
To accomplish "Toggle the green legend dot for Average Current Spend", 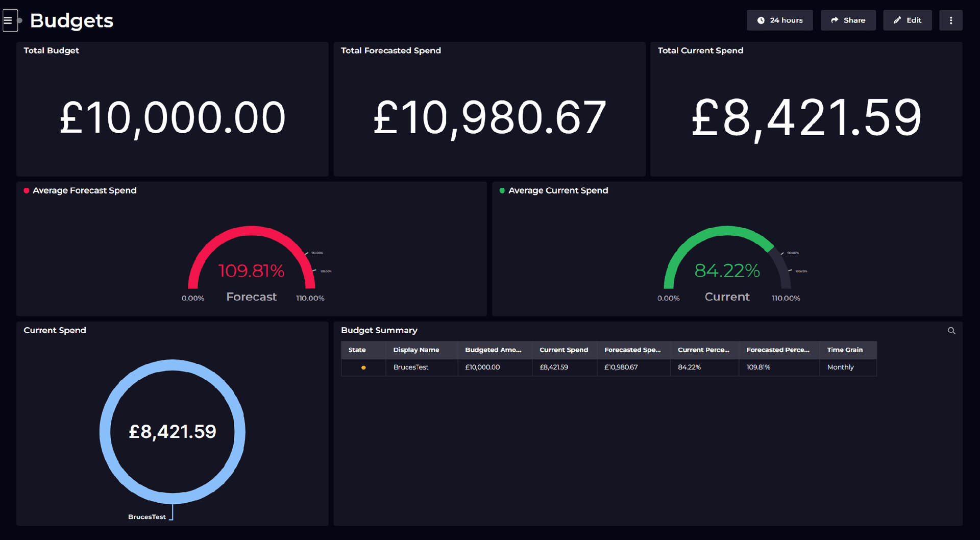I will (x=501, y=190).
